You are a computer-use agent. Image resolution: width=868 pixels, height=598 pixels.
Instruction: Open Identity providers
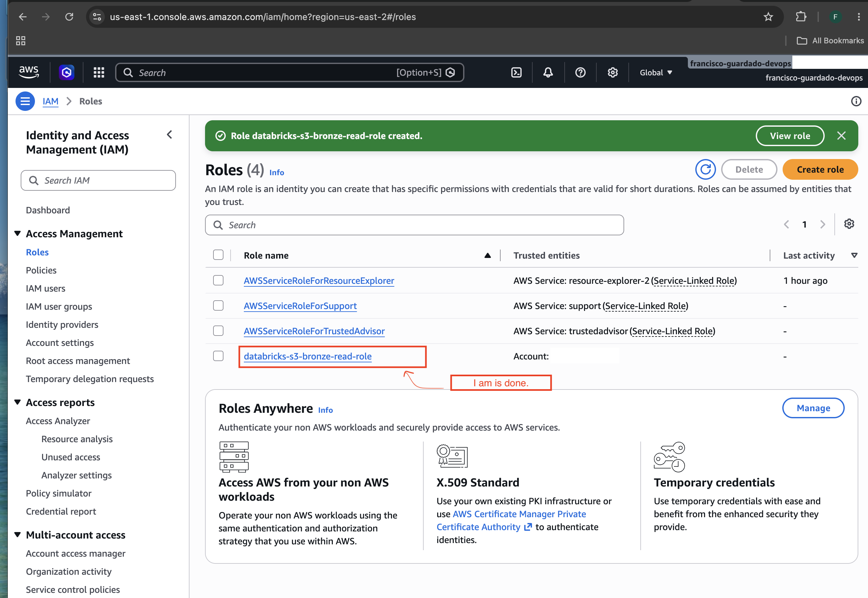[62, 325]
